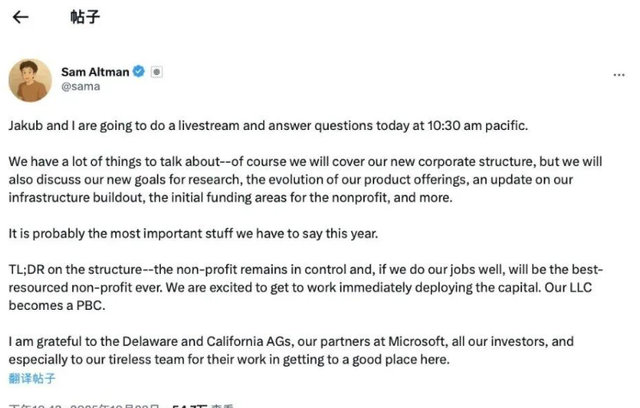Click the blue verified checkmark badge
Screen dimensions: 640x408
click(x=139, y=72)
